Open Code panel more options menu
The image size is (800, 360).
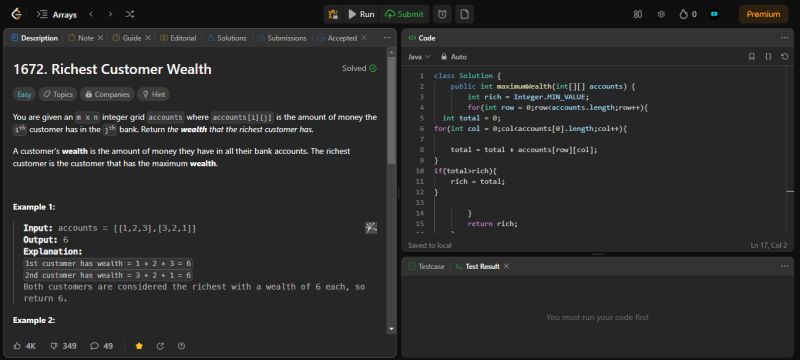[784, 38]
